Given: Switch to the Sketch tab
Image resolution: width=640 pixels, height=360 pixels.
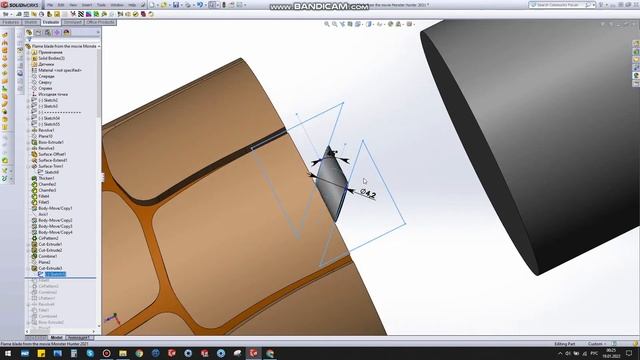Looking at the screenshot, I should 31,22.
